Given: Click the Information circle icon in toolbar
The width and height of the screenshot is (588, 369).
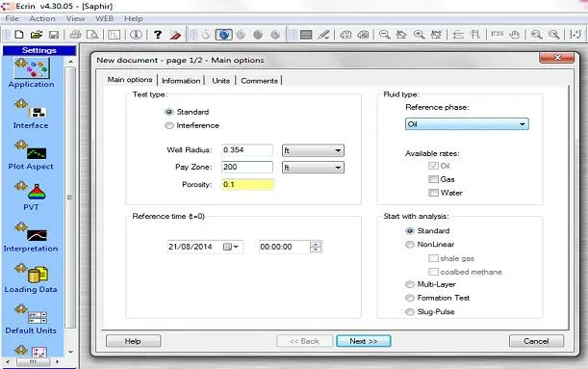Looking at the screenshot, I should point(136,35).
